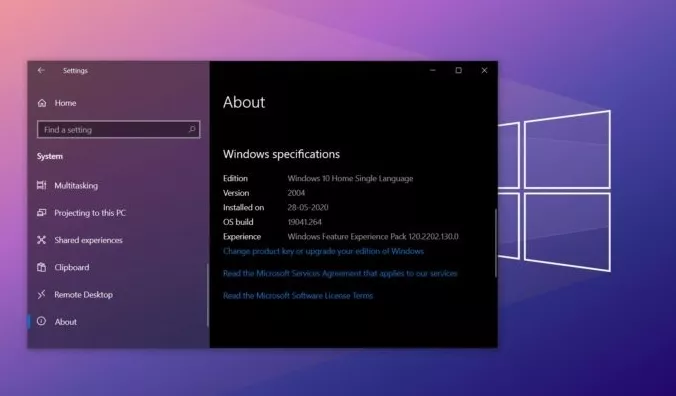Open Microsoft Services Agreement link
676x396 pixels.
pos(340,273)
